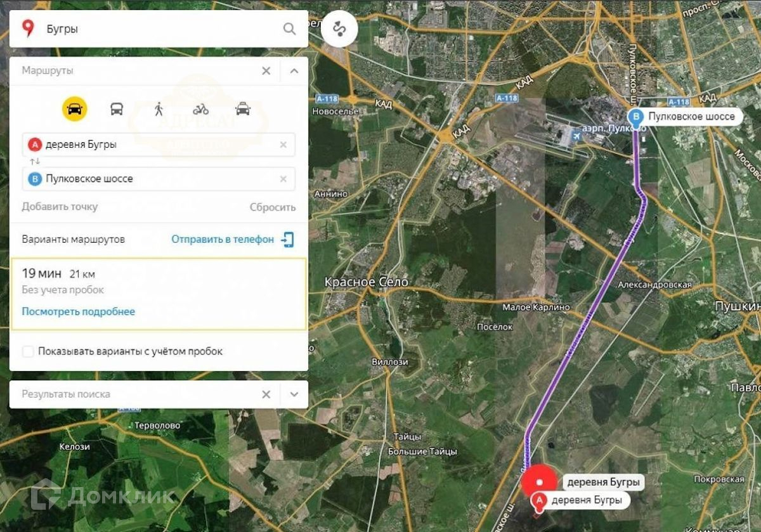Open Посмотреть подробнее route details
Screen dimensions: 761x532
tap(79, 311)
